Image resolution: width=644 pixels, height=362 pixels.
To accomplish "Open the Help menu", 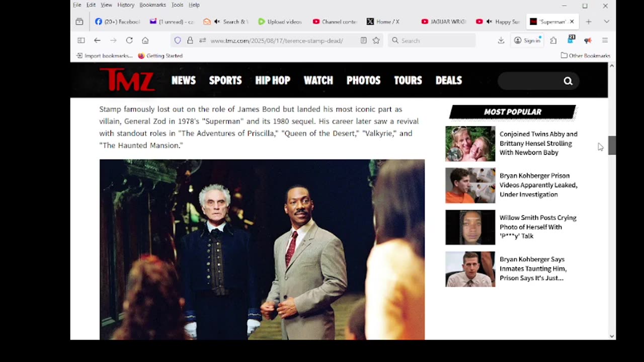I will tap(194, 5).
